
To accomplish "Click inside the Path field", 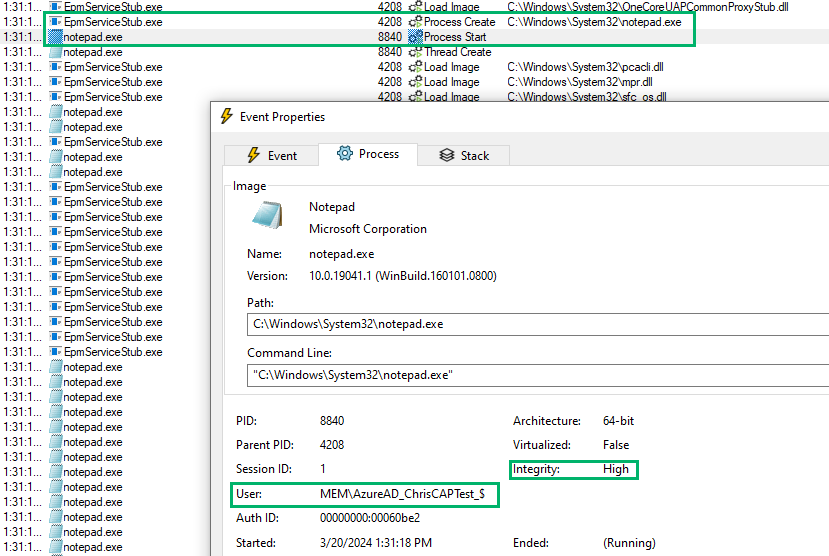I will click(538, 324).
